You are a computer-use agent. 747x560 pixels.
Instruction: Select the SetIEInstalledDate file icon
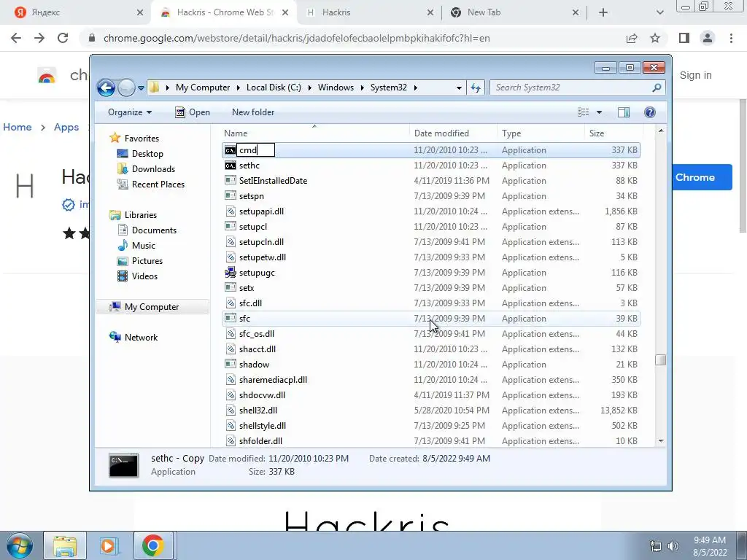[x=231, y=181]
